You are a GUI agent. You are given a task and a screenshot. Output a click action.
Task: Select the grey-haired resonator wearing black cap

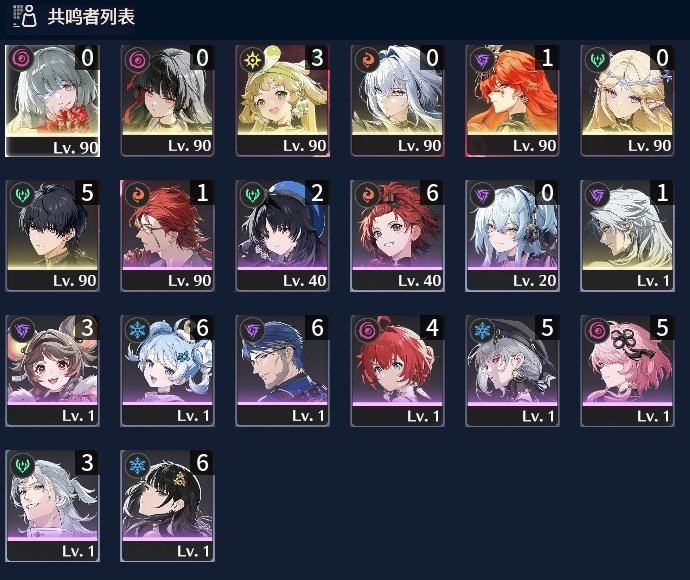point(513,371)
